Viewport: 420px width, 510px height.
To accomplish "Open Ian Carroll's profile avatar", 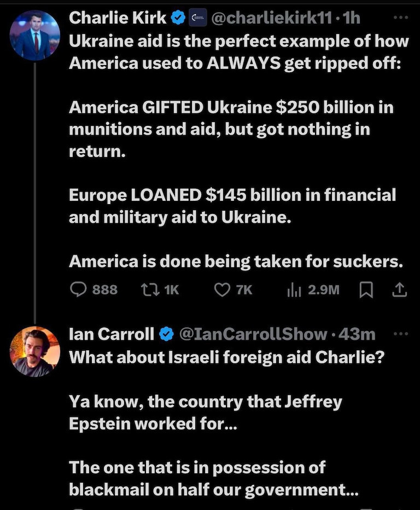I will pos(34,351).
